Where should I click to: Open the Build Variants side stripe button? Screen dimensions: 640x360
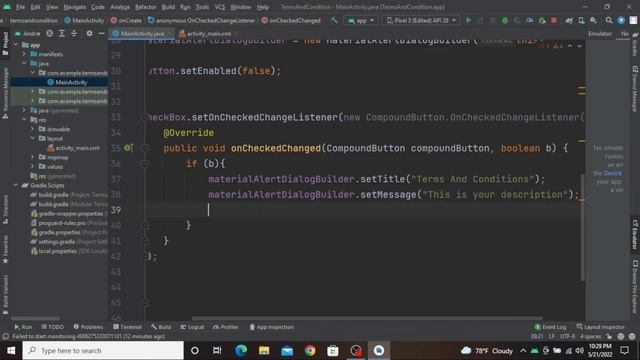5,295
